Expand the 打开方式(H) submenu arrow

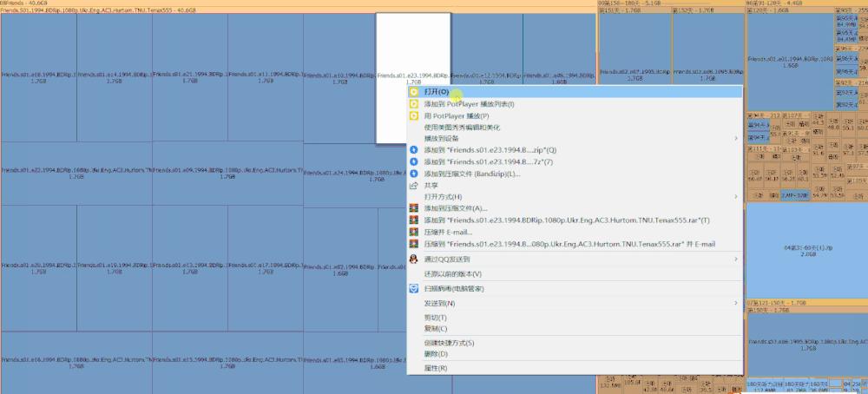(x=736, y=196)
